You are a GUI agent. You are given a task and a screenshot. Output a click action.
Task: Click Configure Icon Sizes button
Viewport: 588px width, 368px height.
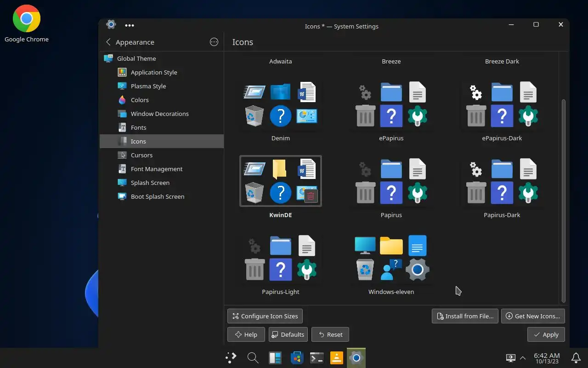pos(265,316)
